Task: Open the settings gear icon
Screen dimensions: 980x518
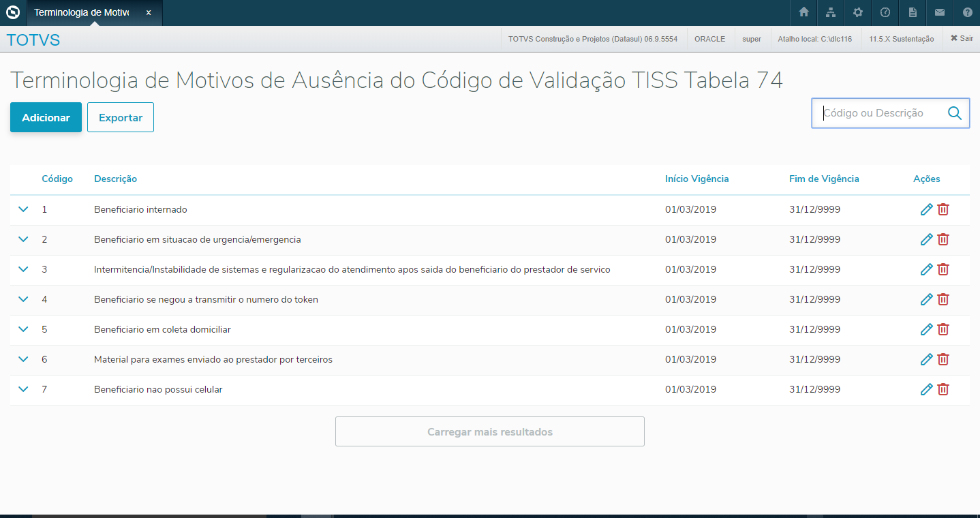Action: click(858, 12)
